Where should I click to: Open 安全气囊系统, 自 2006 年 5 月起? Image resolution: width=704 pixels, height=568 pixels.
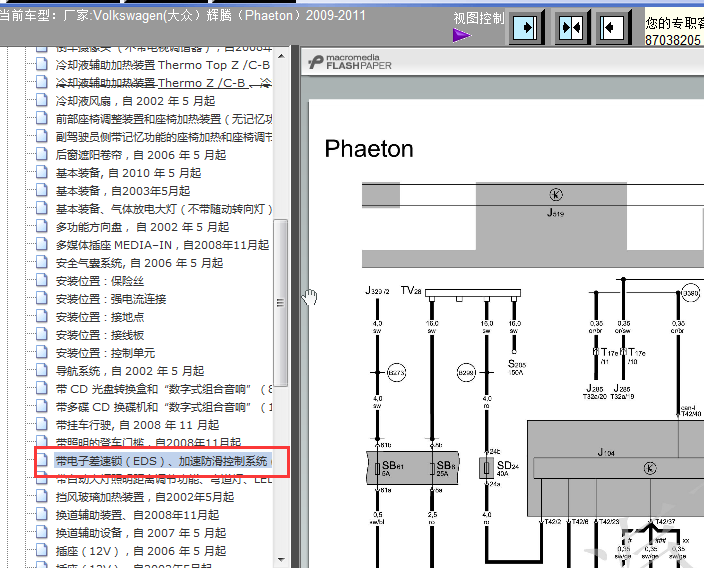coord(139,263)
